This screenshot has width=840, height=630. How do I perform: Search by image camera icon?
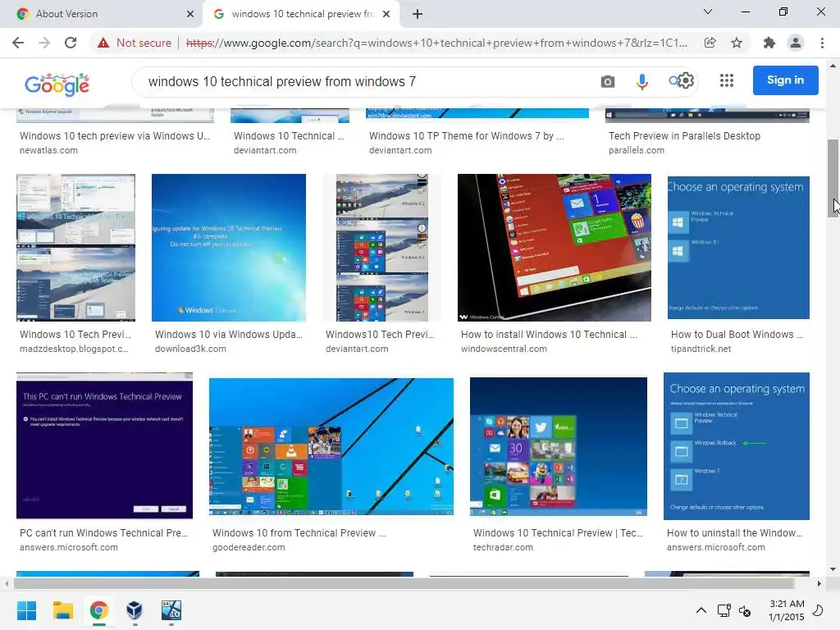pyautogui.click(x=608, y=81)
